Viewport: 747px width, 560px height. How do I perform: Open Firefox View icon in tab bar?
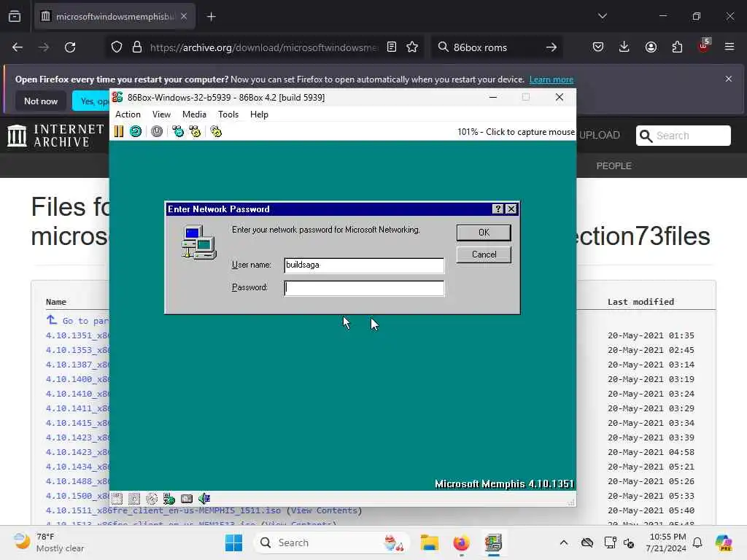pos(15,17)
